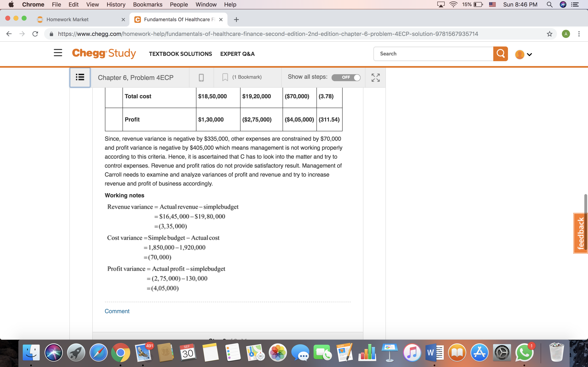Click the orange search magnifier button

501,54
